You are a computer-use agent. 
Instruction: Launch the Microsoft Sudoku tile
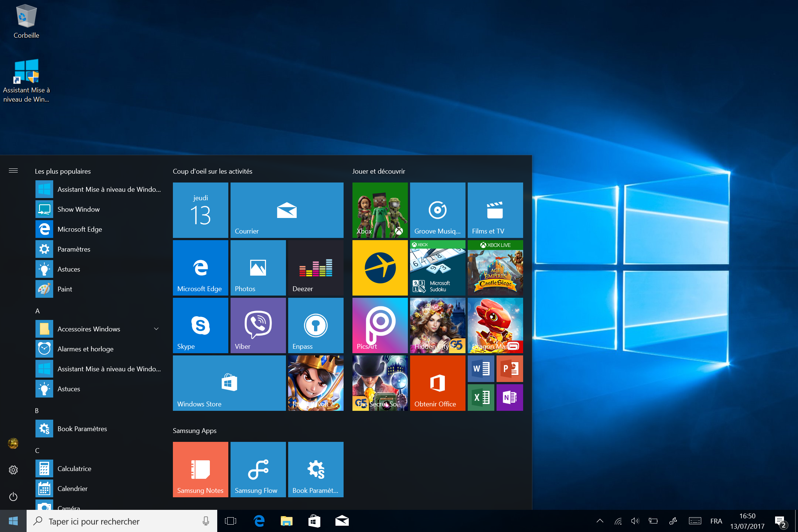(x=437, y=267)
